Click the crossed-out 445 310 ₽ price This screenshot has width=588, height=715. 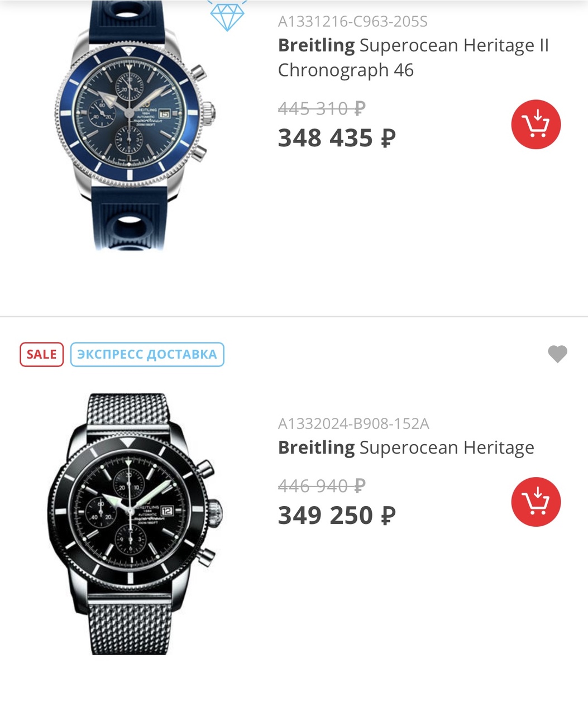tap(322, 108)
